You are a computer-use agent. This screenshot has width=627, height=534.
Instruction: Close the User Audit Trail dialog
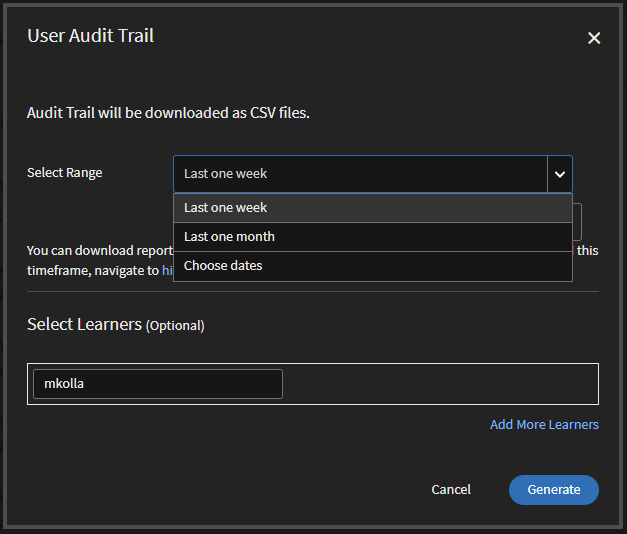pyautogui.click(x=594, y=38)
